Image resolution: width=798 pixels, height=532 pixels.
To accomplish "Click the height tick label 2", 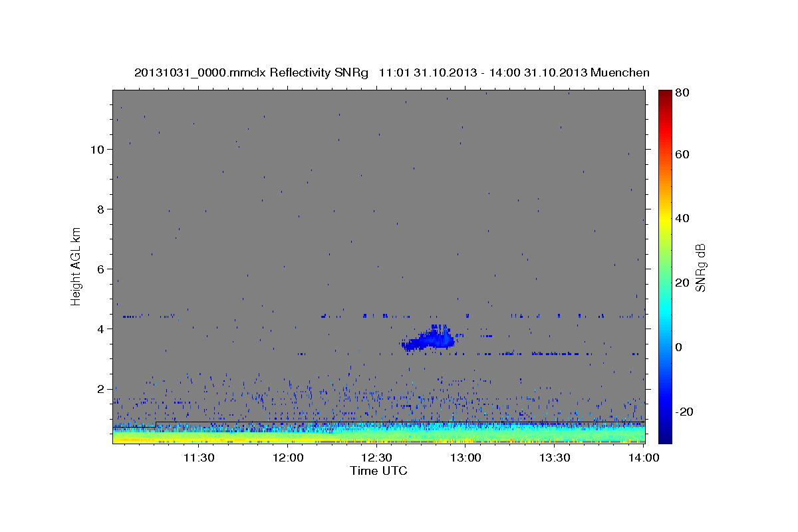I will pos(101,388).
